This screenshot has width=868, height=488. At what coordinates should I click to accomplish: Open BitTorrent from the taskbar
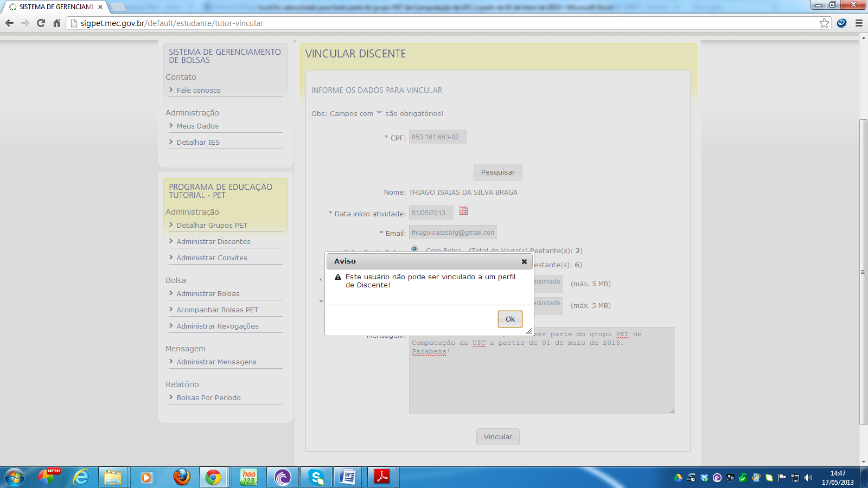[x=283, y=477]
